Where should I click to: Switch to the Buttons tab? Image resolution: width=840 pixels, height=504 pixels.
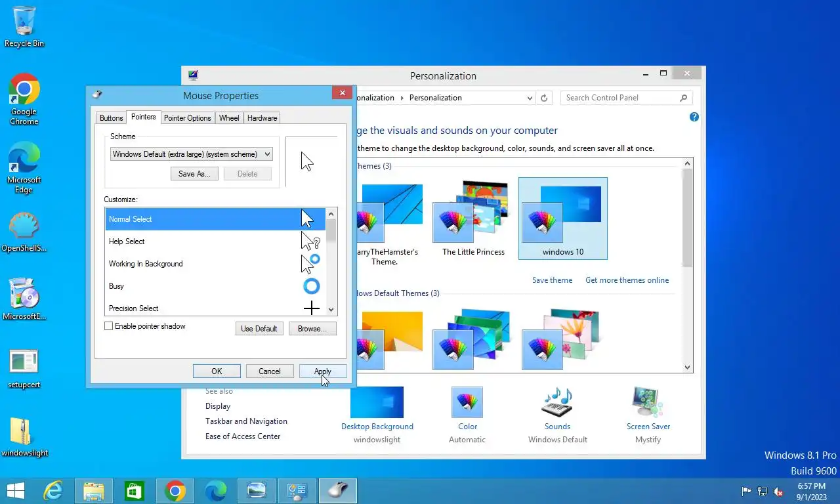click(111, 118)
